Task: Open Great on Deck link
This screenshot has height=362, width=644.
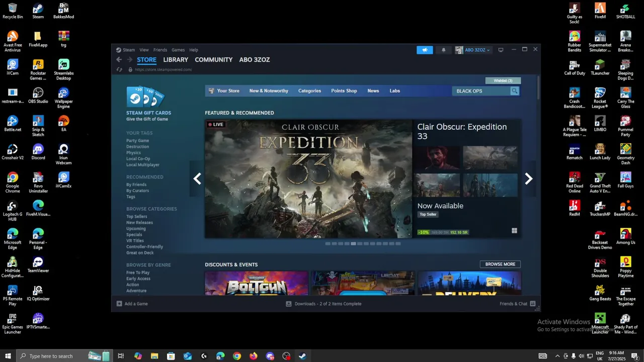Action: point(140,252)
